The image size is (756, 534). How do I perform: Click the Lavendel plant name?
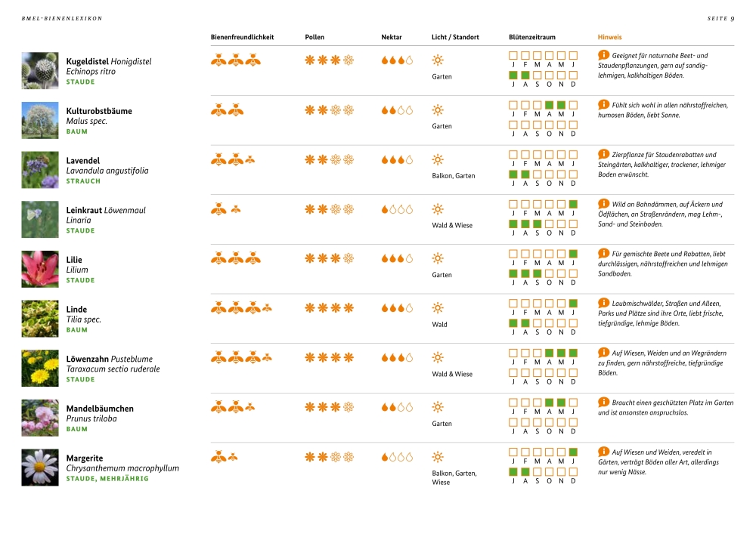(x=83, y=160)
